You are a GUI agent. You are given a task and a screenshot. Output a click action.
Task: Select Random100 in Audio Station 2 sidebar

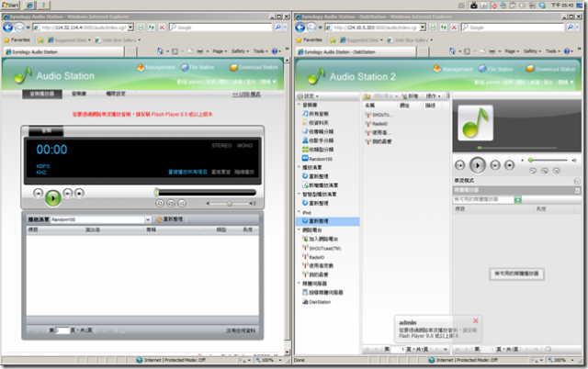coord(317,159)
